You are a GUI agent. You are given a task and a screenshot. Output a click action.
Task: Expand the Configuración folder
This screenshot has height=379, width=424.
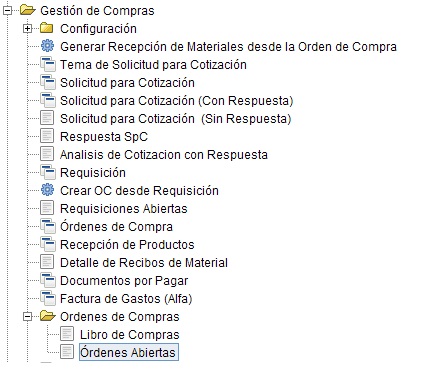27,29
